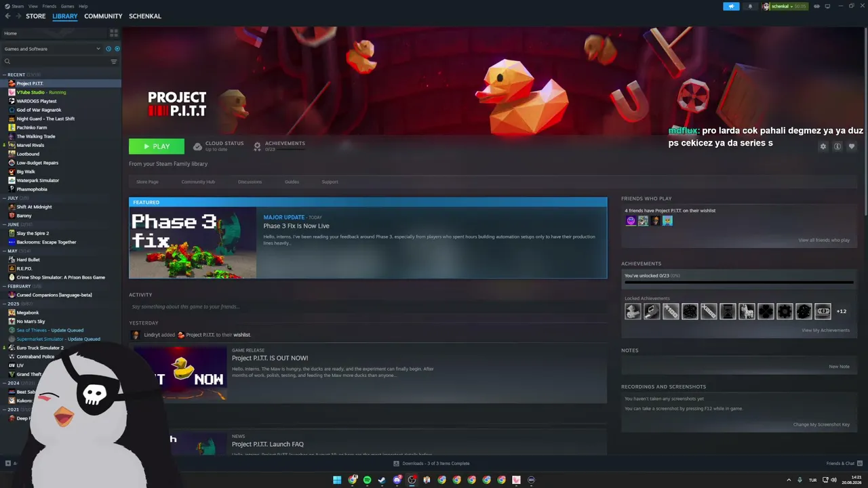Open the game settings gear icon

click(x=823, y=146)
